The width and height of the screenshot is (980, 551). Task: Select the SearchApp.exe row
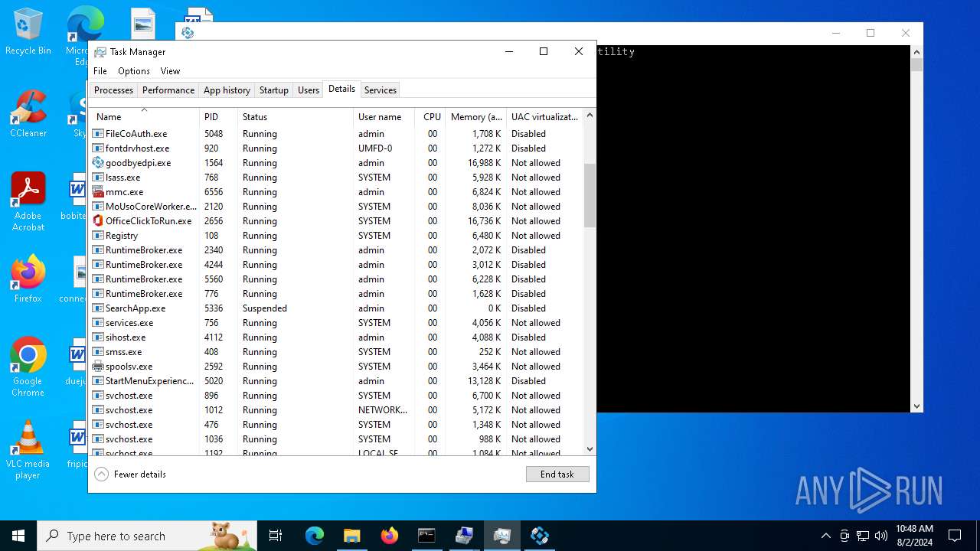pos(336,308)
